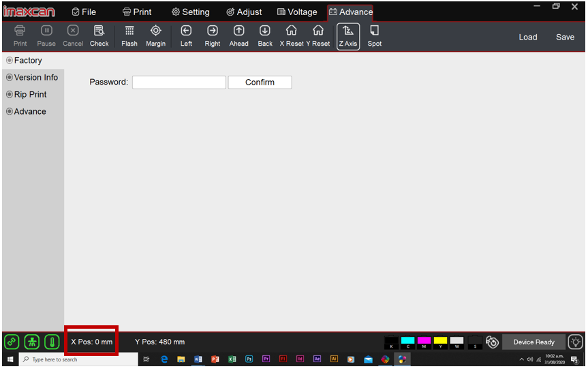Move carriage Right with toolbar arrow
Viewport: 588px width, 371px height.
(213, 36)
